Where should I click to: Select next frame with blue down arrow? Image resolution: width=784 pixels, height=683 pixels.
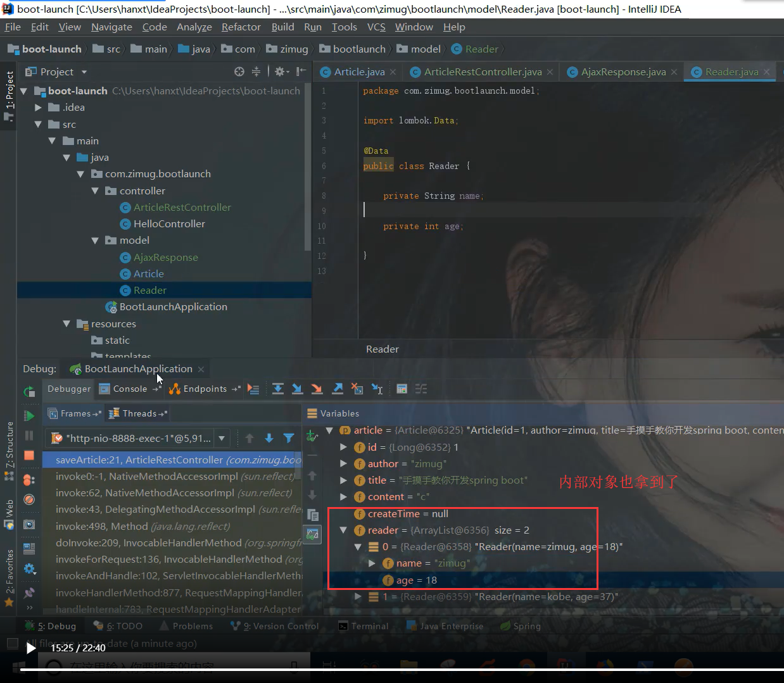click(269, 438)
